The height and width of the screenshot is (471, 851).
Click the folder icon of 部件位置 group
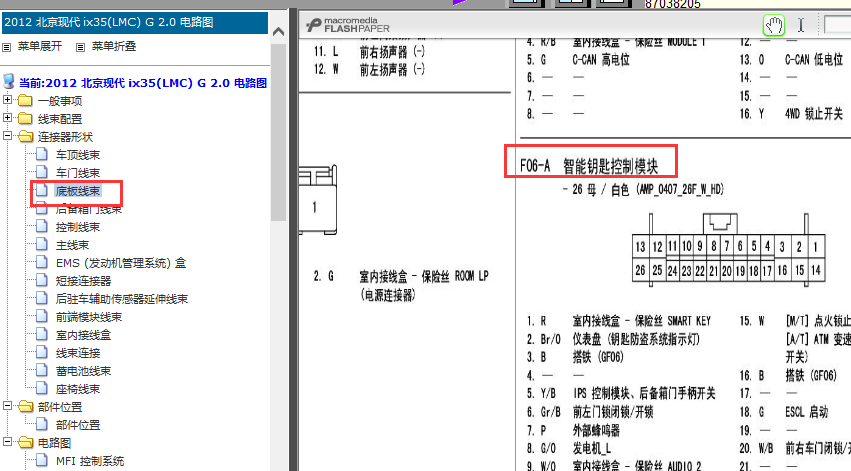point(25,406)
